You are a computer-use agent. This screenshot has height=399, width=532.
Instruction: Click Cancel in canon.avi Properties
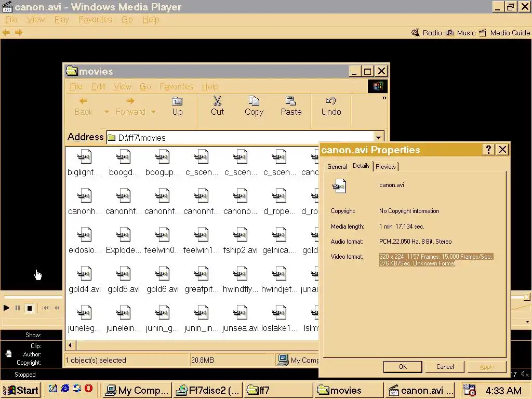[445, 366]
